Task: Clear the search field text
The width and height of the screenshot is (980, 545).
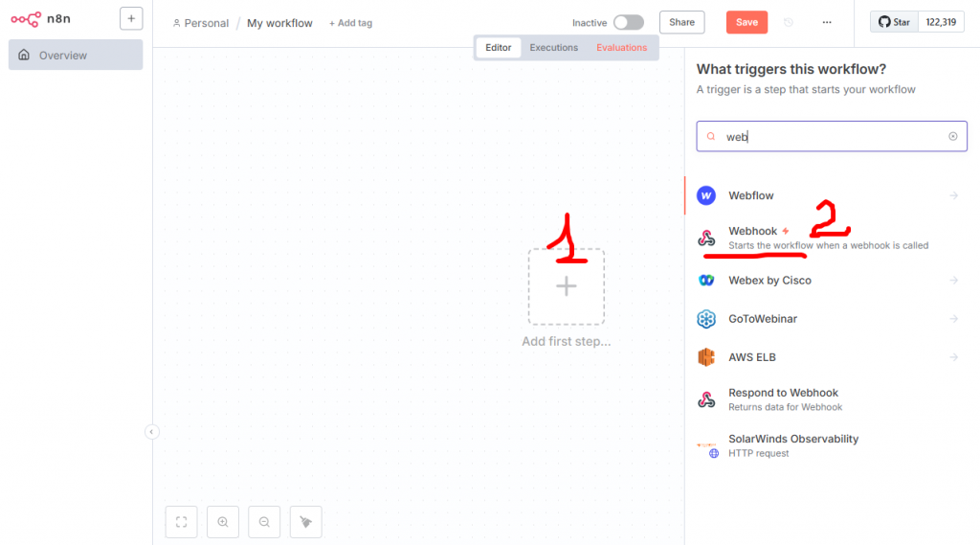Action: tap(953, 136)
